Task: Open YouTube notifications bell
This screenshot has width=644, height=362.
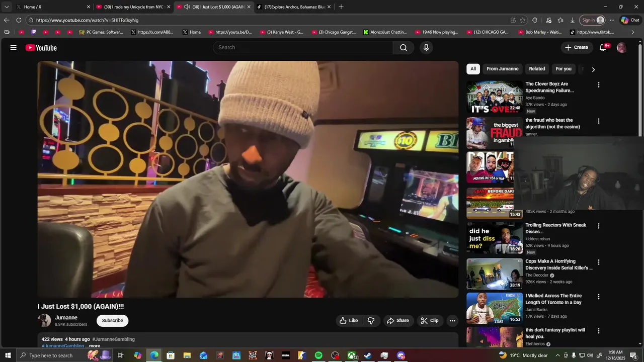Action: click(x=603, y=48)
